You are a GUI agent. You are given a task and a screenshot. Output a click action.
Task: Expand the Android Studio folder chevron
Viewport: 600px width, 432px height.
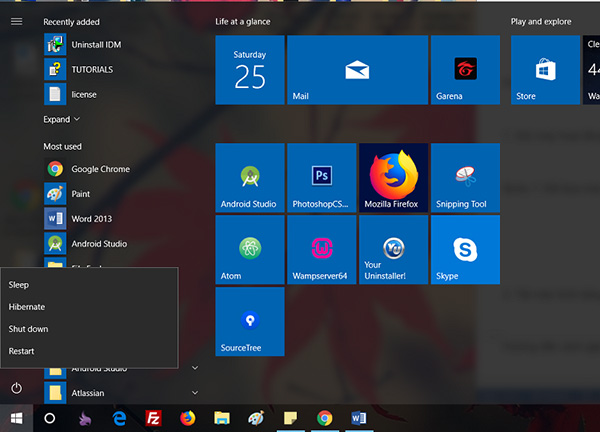195,368
